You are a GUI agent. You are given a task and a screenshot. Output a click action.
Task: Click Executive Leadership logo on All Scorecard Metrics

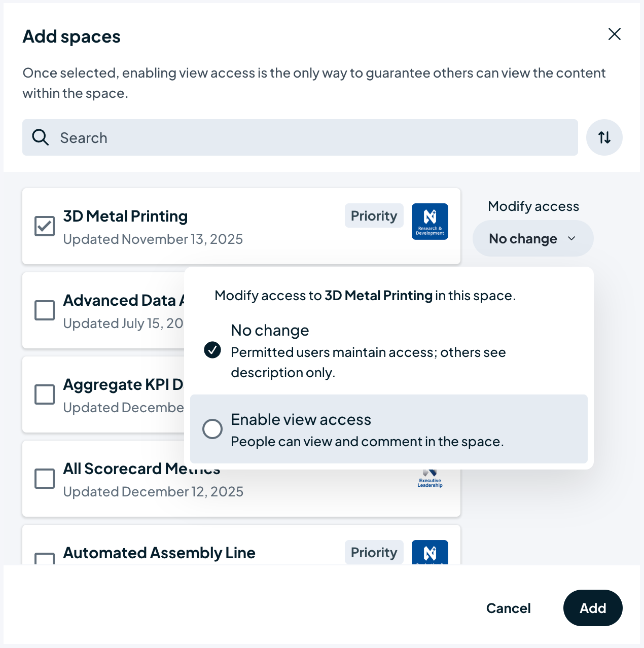pyautogui.click(x=430, y=480)
